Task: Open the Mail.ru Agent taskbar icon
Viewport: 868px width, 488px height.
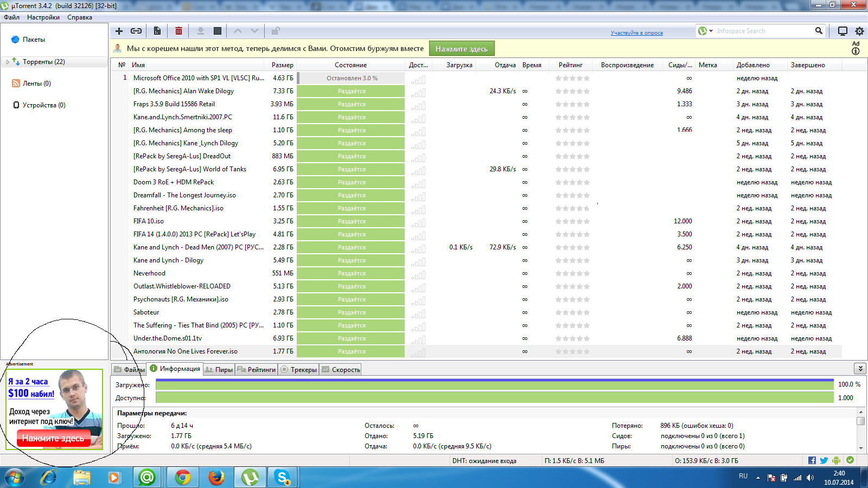Action: [147, 477]
